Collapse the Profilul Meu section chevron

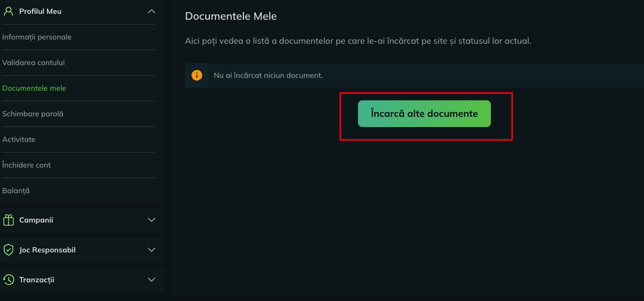click(x=152, y=11)
